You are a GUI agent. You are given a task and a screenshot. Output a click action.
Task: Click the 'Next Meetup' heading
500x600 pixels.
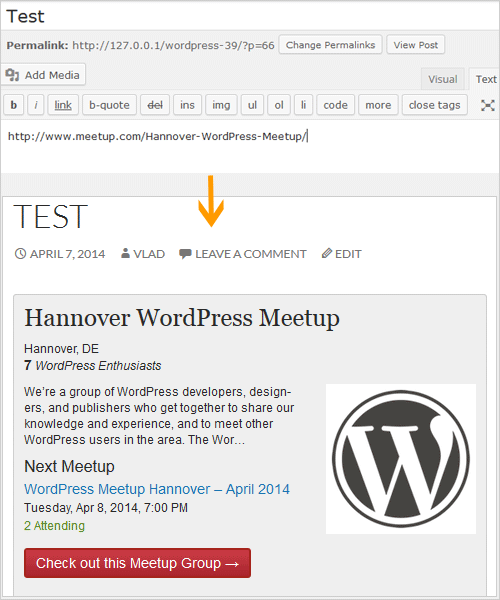coord(69,466)
